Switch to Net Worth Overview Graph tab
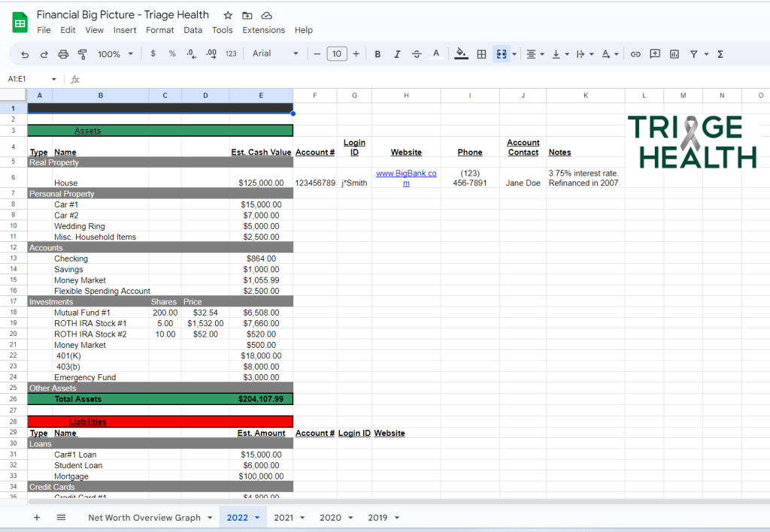This screenshot has width=770, height=532. [x=144, y=518]
